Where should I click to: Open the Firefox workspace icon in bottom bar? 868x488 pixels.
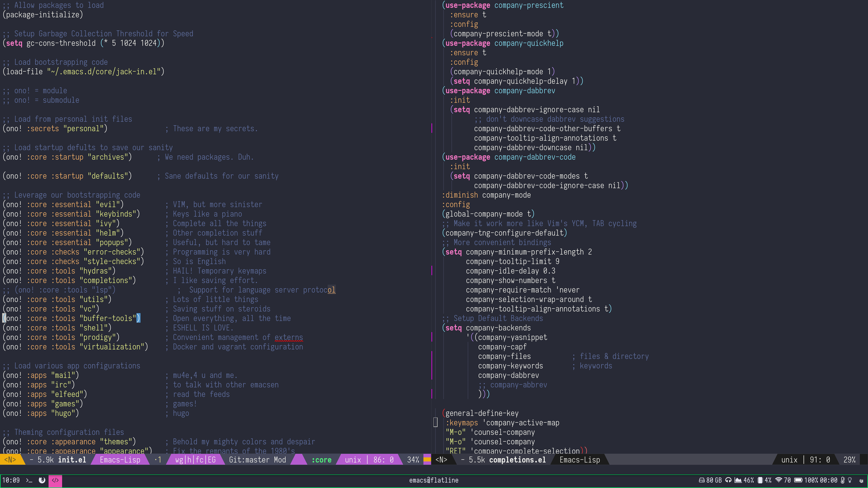tap(42, 480)
